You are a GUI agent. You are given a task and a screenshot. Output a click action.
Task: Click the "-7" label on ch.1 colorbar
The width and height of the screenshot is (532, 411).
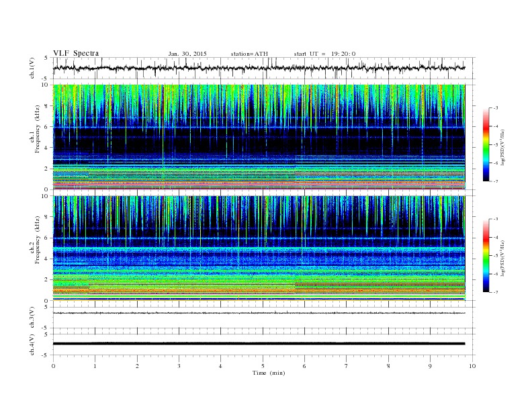pos(495,181)
